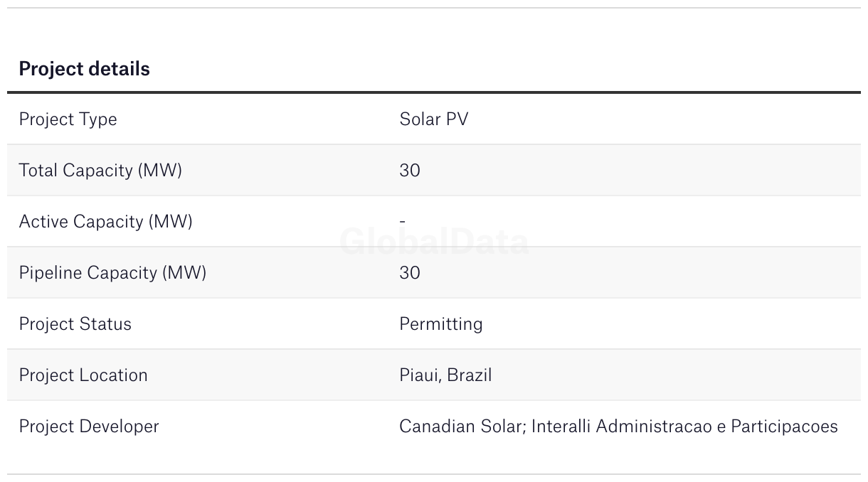Select the Pipeline Capacity (MW) label
868x482 pixels.
(112, 273)
